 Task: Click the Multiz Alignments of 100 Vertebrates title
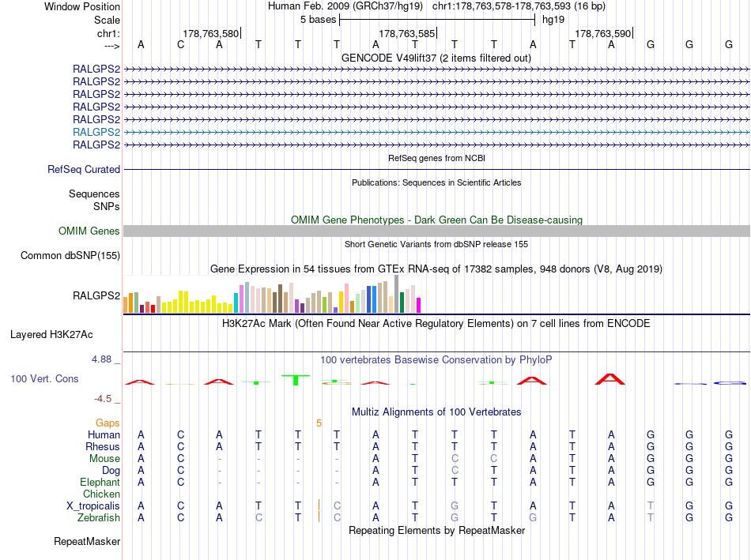(x=436, y=412)
